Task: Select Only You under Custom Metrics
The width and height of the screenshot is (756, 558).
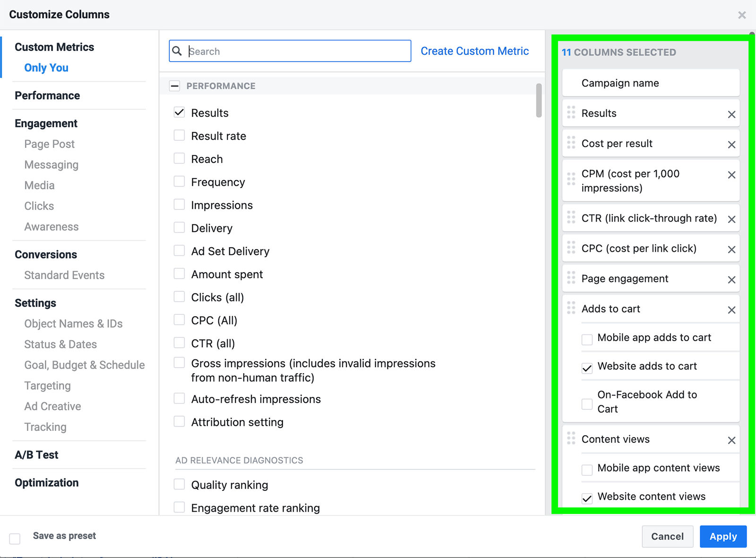Action: click(x=46, y=68)
